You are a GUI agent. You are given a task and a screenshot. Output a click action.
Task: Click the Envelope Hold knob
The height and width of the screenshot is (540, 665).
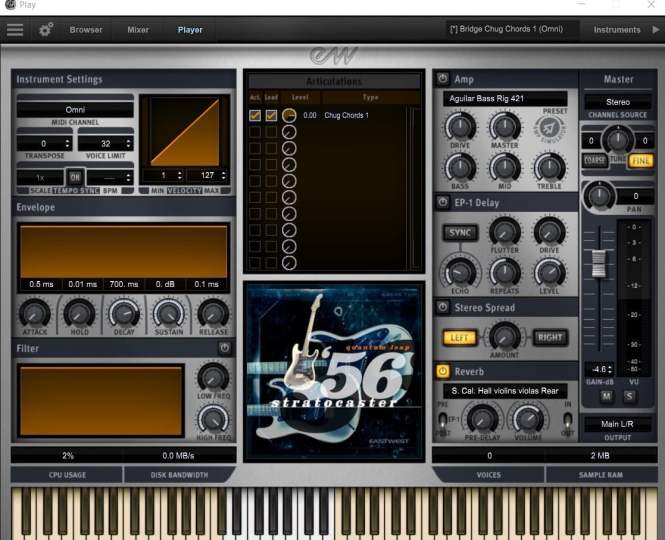coord(79,313)
